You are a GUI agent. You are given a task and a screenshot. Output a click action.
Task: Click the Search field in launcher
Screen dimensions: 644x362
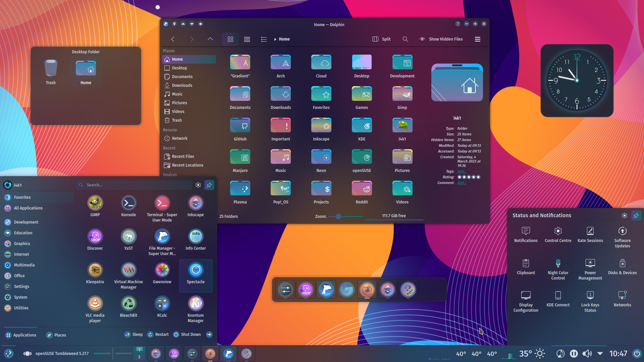pyautogui.click(x=134, y=185)
